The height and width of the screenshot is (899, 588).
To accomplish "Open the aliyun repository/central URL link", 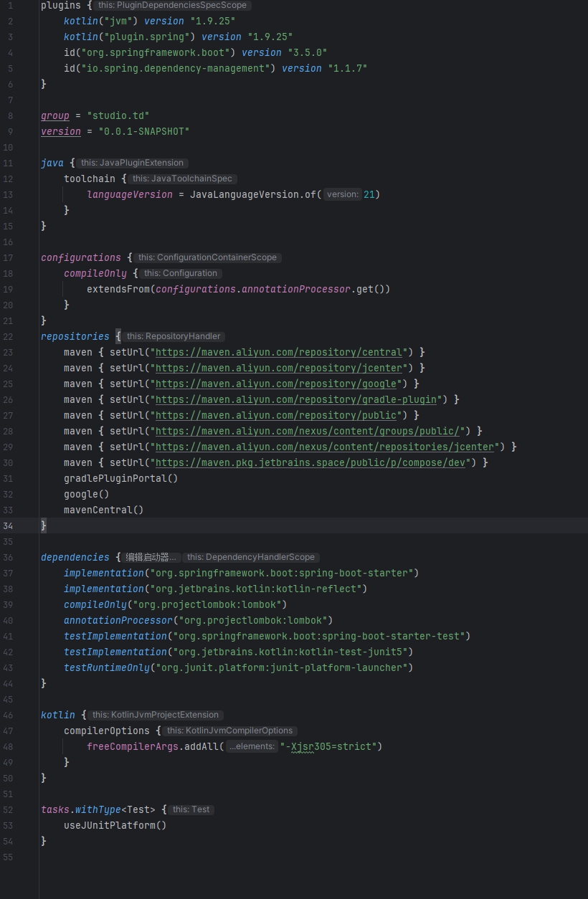I will (x=279, y=352).
